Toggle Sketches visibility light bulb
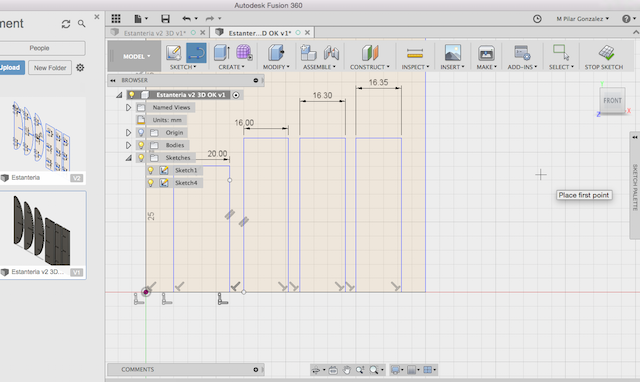 (x=141, y=158)
